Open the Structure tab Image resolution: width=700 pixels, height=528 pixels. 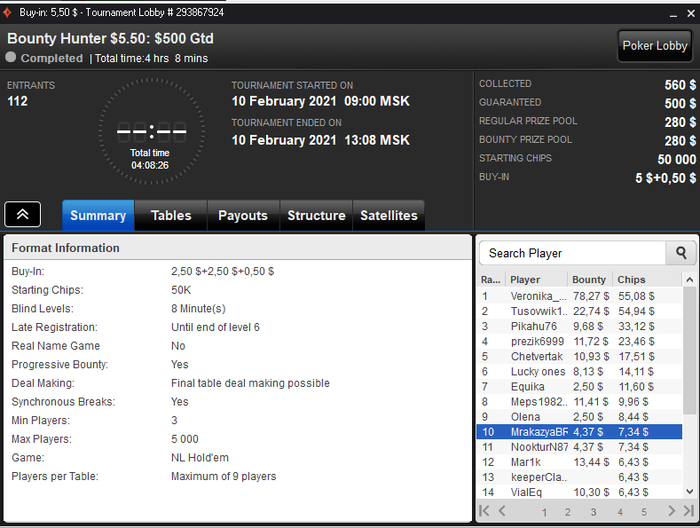(x=316, y=216)
